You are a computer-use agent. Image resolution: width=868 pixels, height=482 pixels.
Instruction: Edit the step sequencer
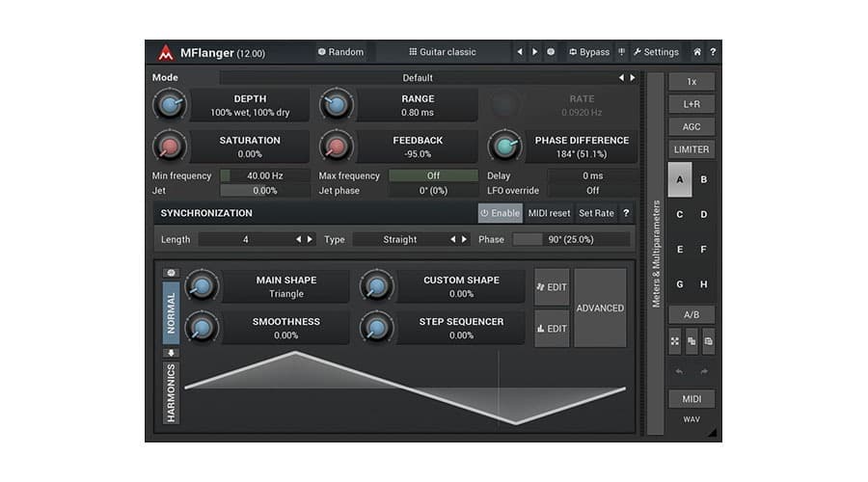coord(552,329)
